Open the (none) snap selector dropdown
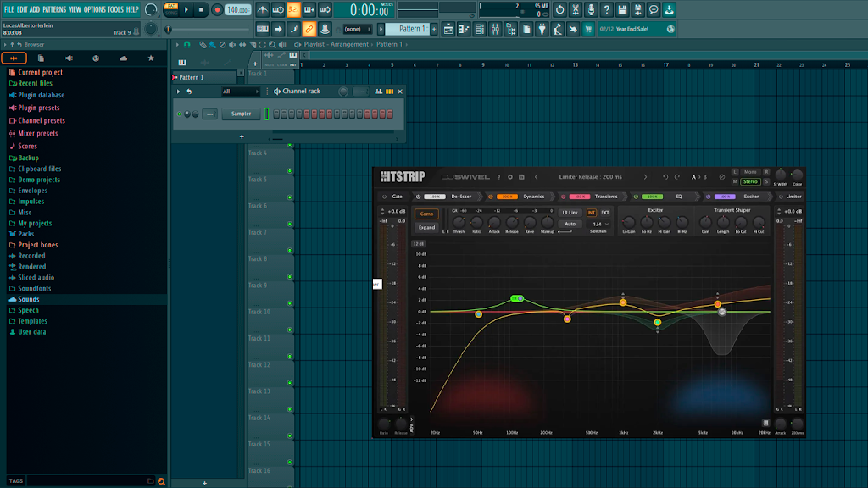 point(357,30)
